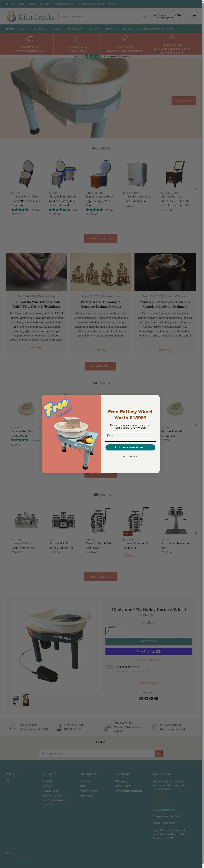Image resolution: width=204 pixels, height=868 pixels.
Task: Click the footer search submit icon
Action: point(159,753)
